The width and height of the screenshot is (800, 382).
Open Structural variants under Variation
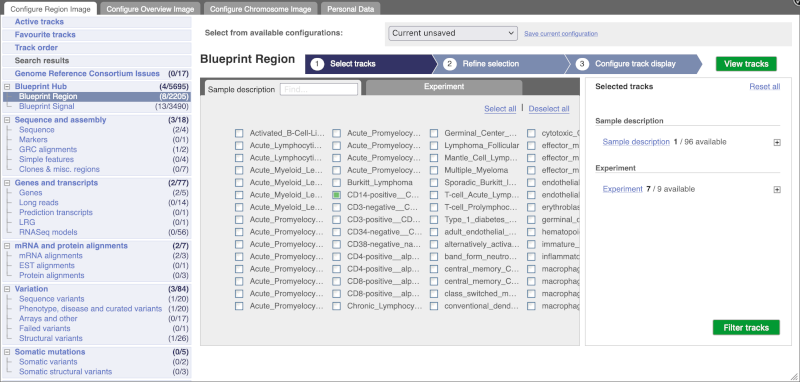tap(51, 338)
